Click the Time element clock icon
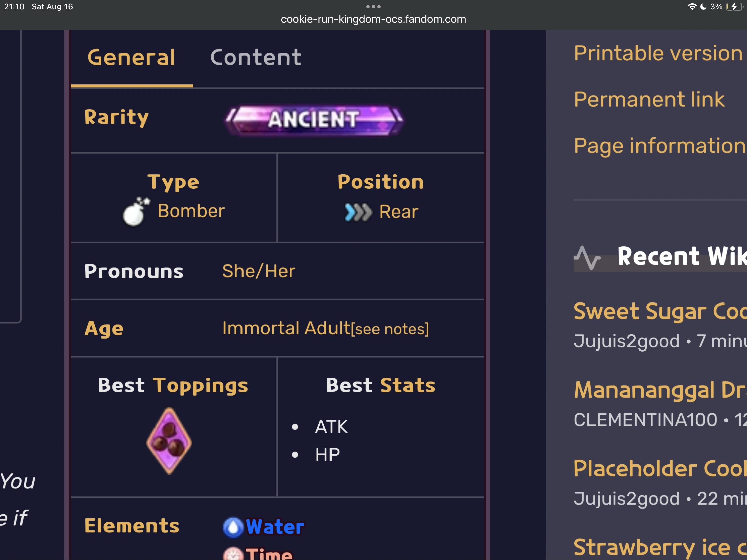This screenshot has width=747, height=560. (233, 554)
